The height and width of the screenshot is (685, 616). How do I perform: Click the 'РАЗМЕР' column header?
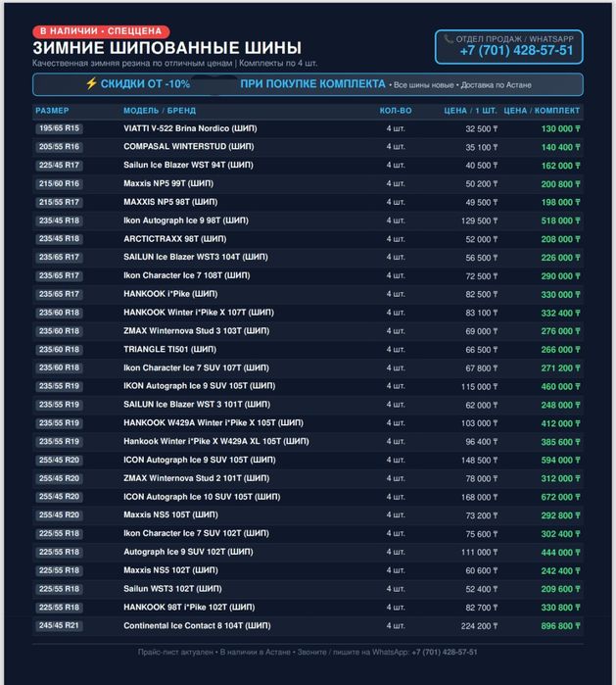coord(52,111)
